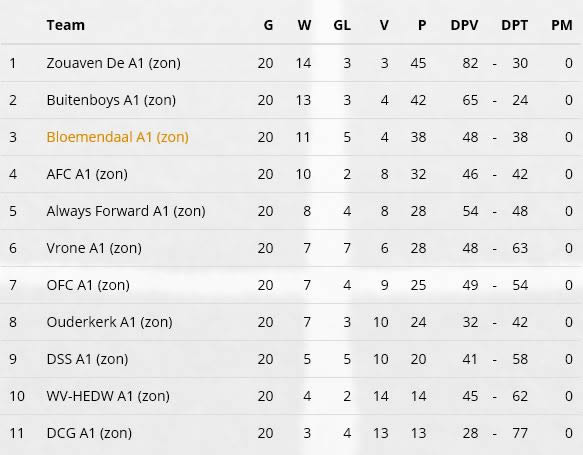The image size is (583, 455).
Task: Select the DCG A1 (zon) team
Action: click(89, 433)
